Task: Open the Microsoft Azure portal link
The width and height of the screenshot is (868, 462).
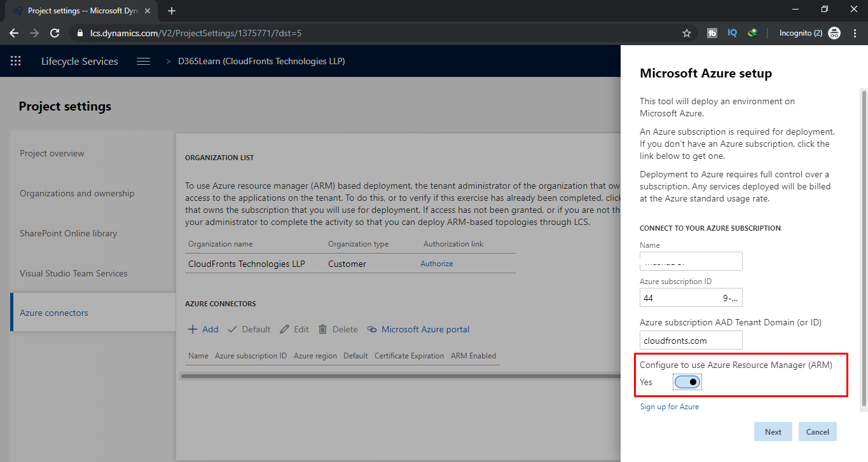Action: [418, 329]
